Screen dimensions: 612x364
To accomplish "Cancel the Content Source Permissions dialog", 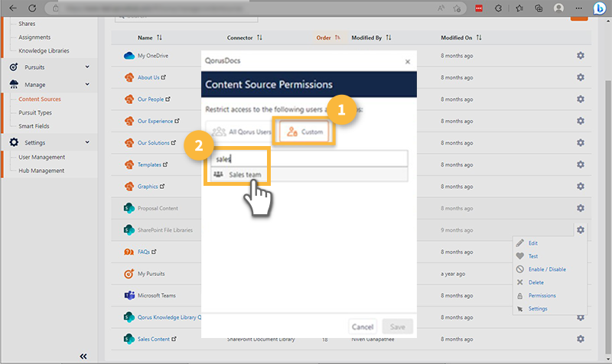I will [x=362, y=327].
